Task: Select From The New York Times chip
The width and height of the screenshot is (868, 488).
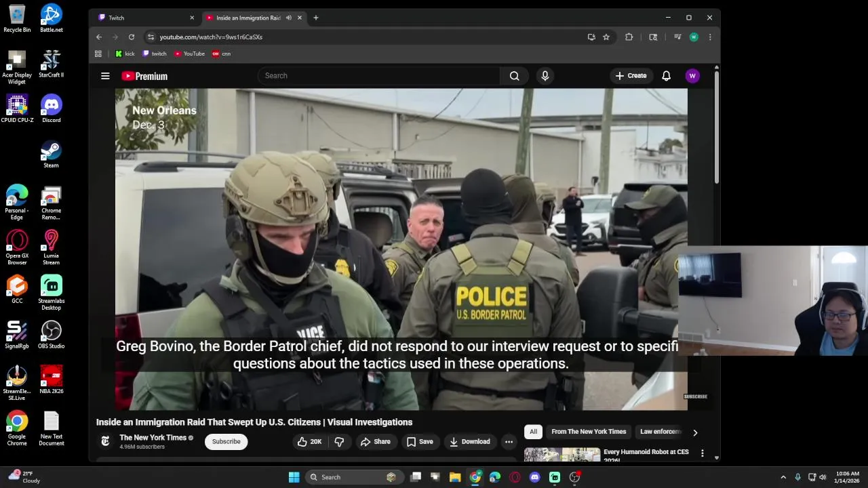Action: click(589, 432)
